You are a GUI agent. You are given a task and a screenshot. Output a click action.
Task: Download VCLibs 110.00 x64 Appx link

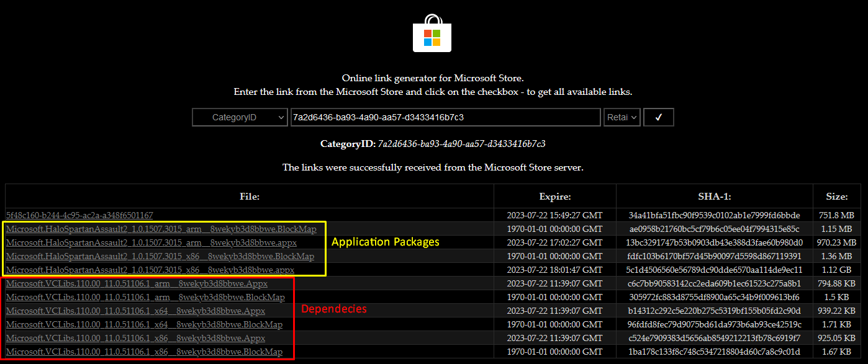click(135, 311)
